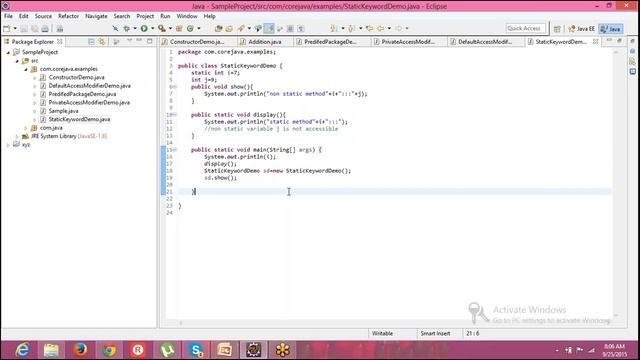This screenshot has width=640, height=360.
Task: Switch to the Java perspective
Action: tap(611, 29)
